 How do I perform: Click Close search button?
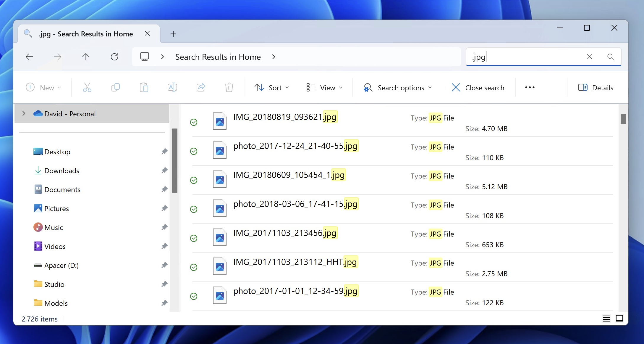click(x=478, y=87)
